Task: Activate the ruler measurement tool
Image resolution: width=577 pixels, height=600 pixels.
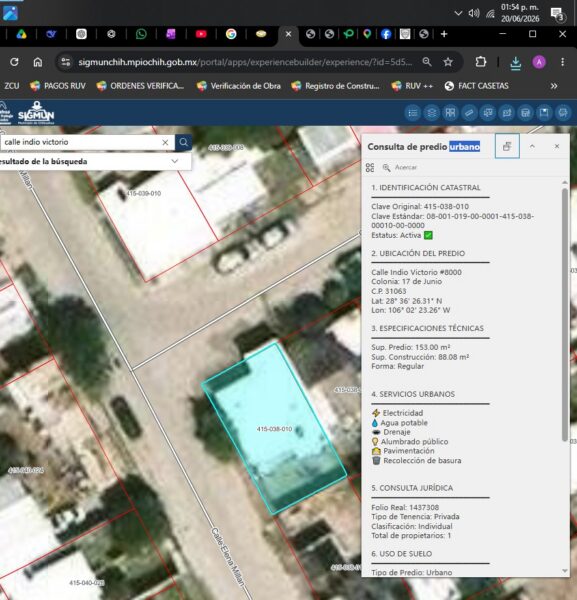Action: (x=469, y=113)
